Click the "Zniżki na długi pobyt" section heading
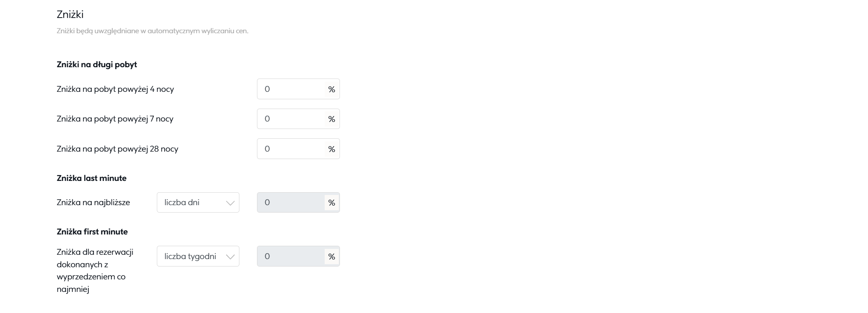The width and height of the screenshot is (868, 313). [97, 64]
